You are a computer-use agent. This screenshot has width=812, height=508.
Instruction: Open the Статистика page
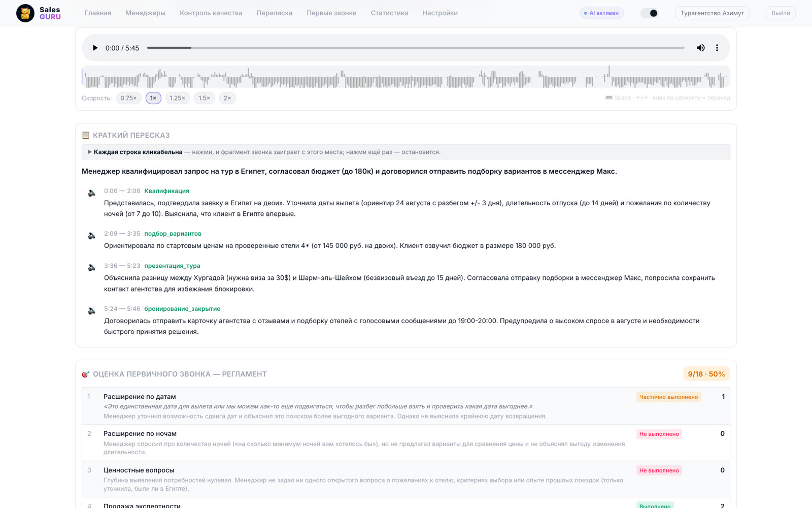(x=389, y=13)
